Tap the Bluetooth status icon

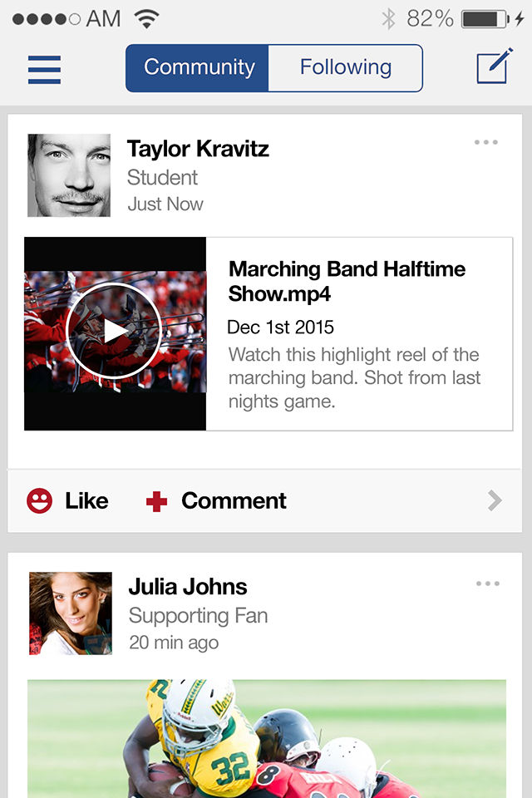tap(388, 18)
